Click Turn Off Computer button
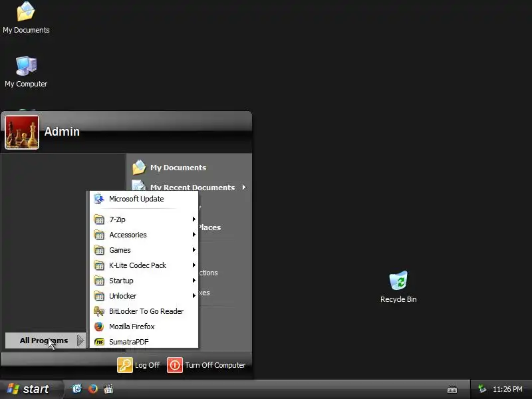 [x=206, y=365]
